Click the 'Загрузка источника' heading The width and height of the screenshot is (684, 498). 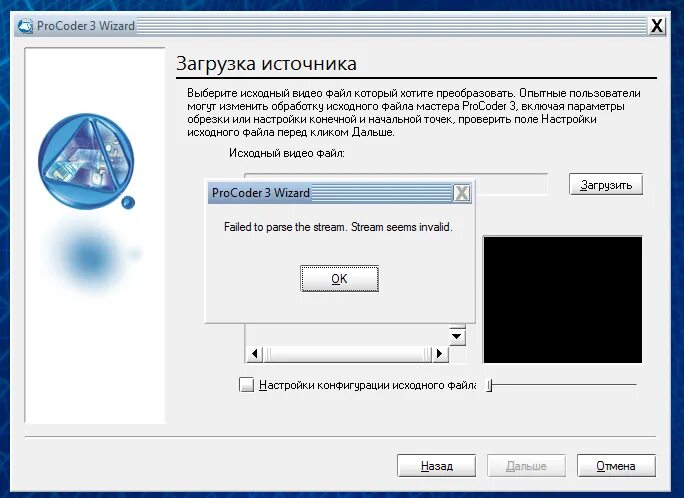(267, 64)
